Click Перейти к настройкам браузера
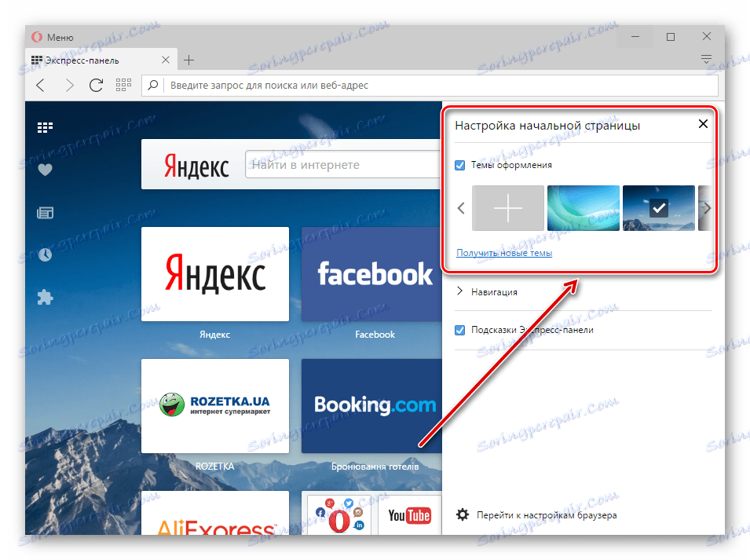Viewport: 750px width, 560px height. (547, 515)
